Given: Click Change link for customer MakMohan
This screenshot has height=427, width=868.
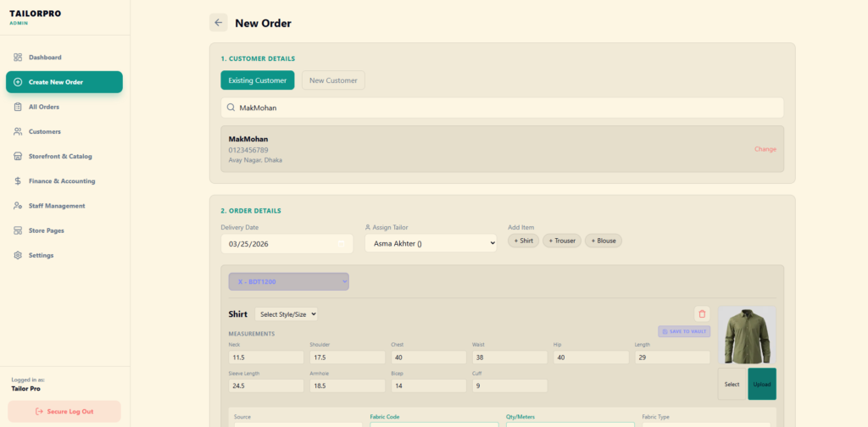Looking at the screenshot, I should pos(765,149).
